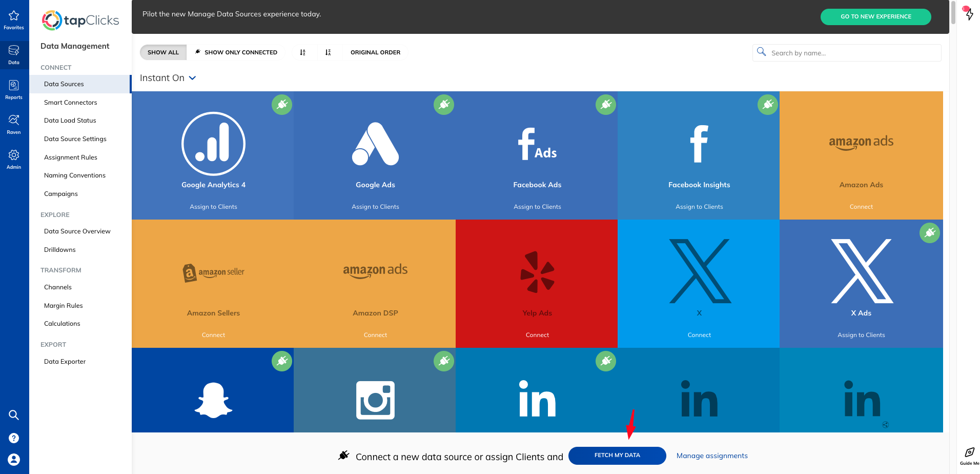Click the page vertical scrollbar
Image resolution: width=980 pixels, height=474 pixels.
pos(953,12)
